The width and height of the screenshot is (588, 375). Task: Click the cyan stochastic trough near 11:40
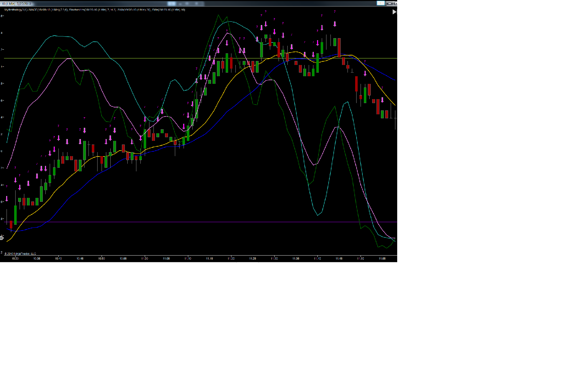pyautogui.click(x=318, y=215)
